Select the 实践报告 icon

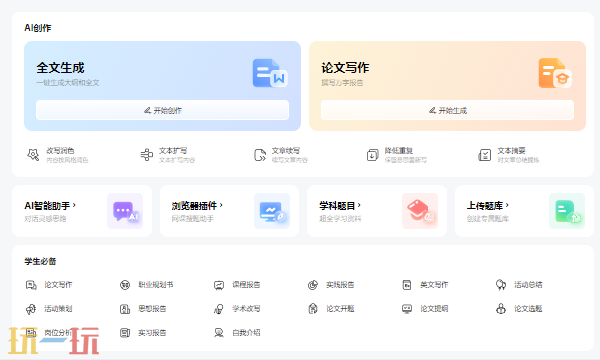tap(313, 285)
